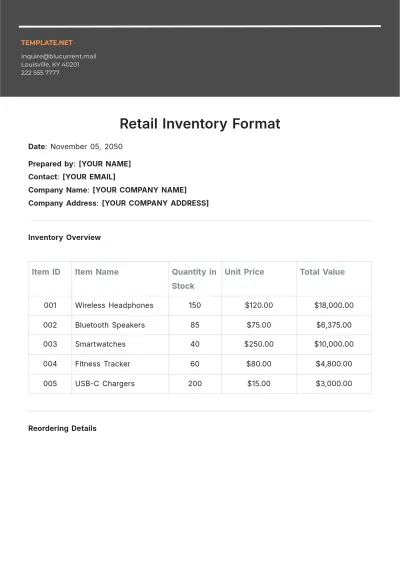Click the Reordering Details heading
Screen dimensions: 400x566
62,428
